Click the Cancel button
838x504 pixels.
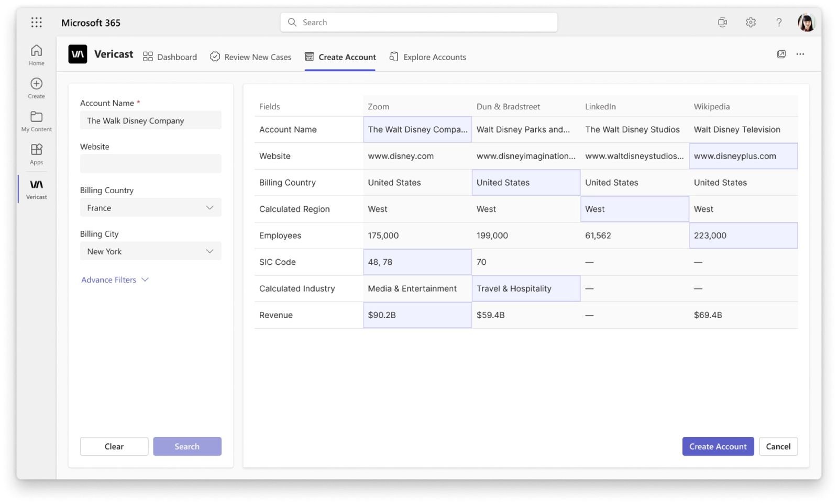point(778,446)
